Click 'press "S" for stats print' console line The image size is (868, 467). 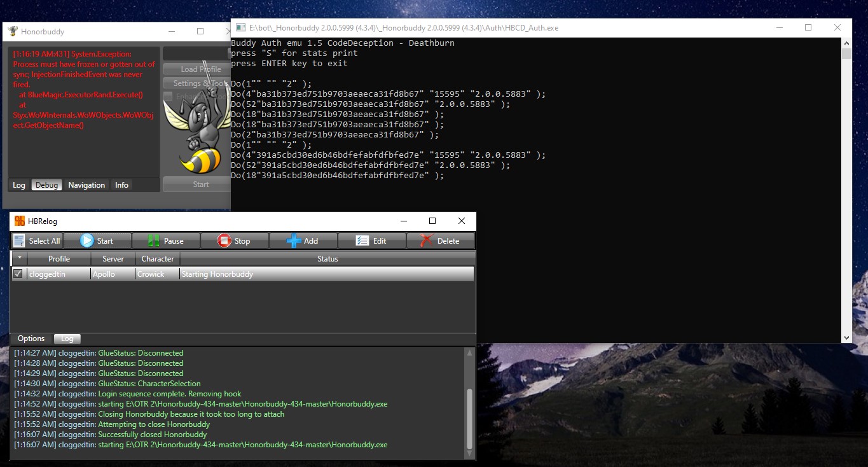[x=294, y=53]
